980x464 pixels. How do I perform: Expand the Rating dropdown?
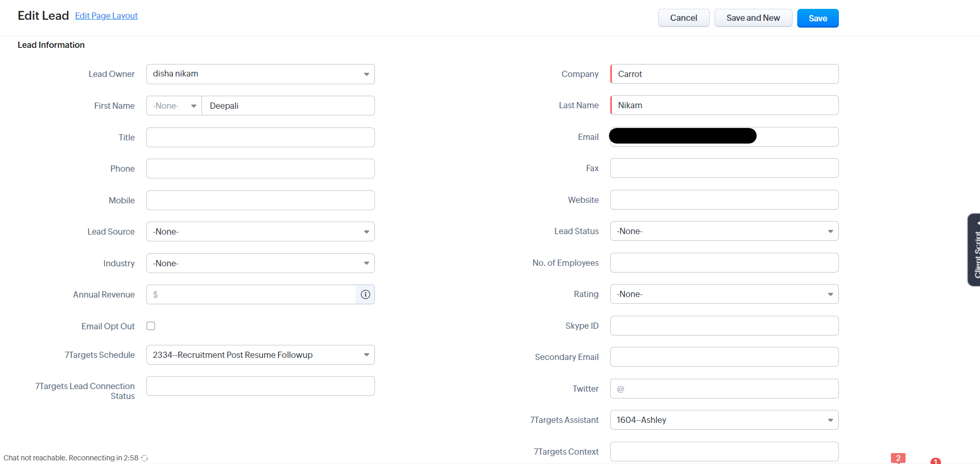[x=724, y=294]
